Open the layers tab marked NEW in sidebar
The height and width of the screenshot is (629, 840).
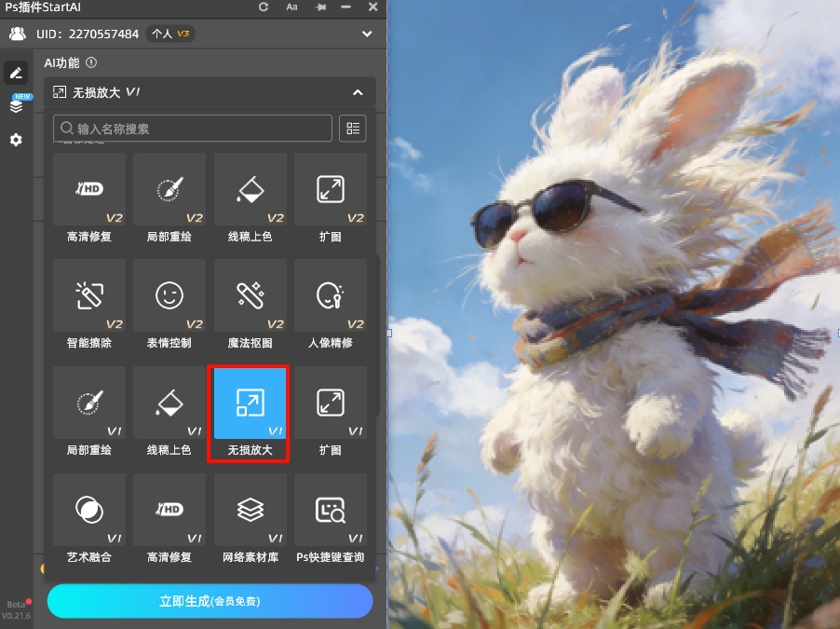[16, 106]
